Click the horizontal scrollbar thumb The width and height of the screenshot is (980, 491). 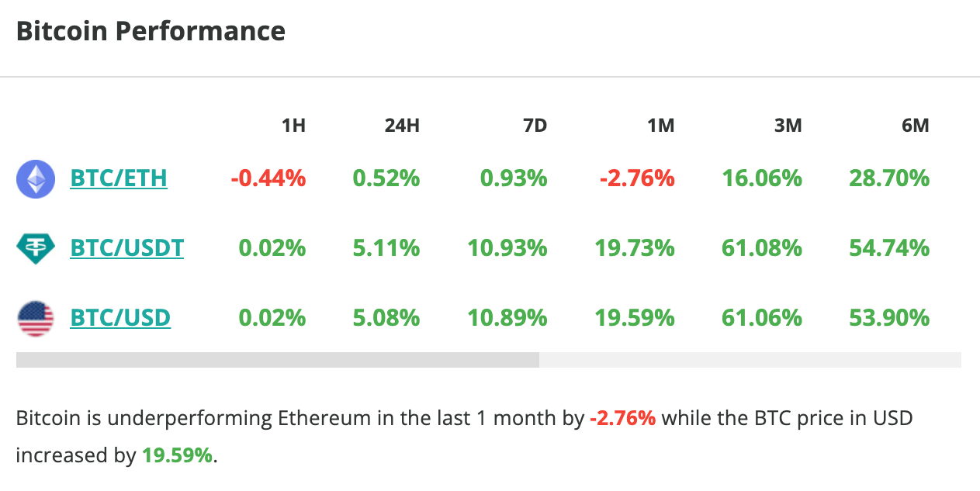point(277,360)
